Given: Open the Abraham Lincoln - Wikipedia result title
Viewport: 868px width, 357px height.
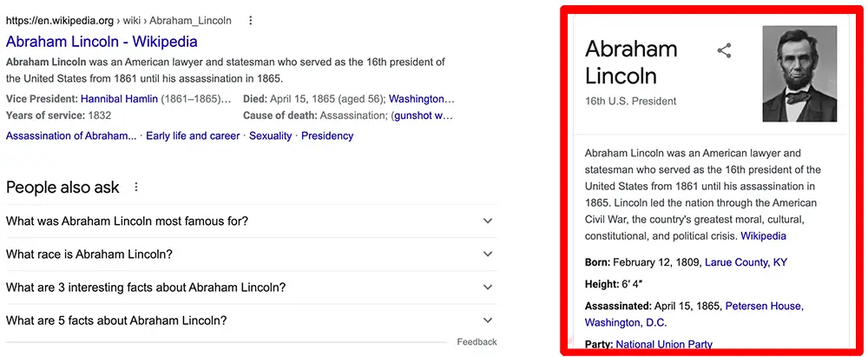Looking at the screenshot, I should pyautogui.click(x=102, y=42).
